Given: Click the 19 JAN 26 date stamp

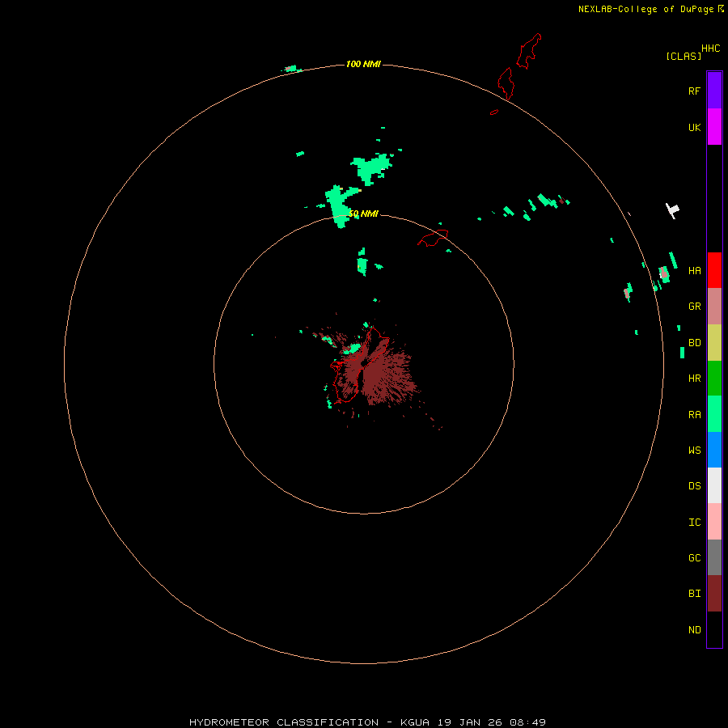Looking at the screenshot, I should coord(470,722).
